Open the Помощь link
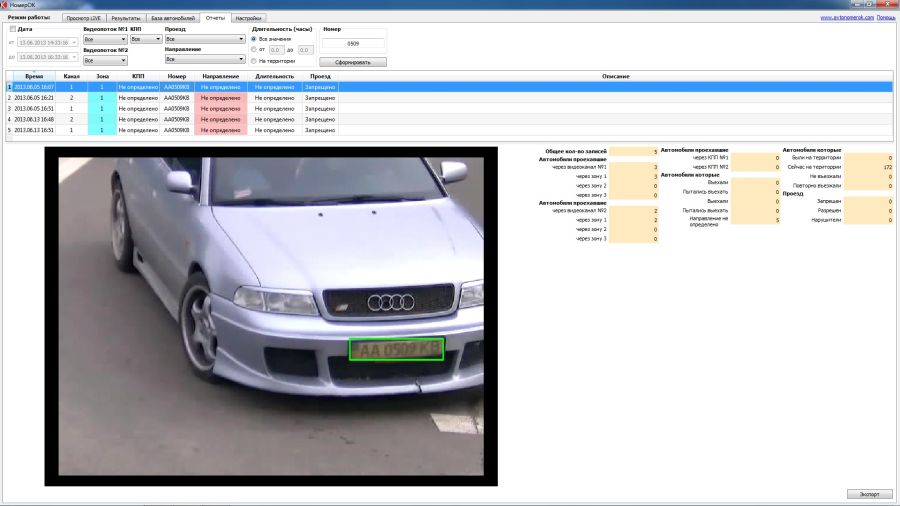The image size is (900, 506). click(x=886, y=18)
